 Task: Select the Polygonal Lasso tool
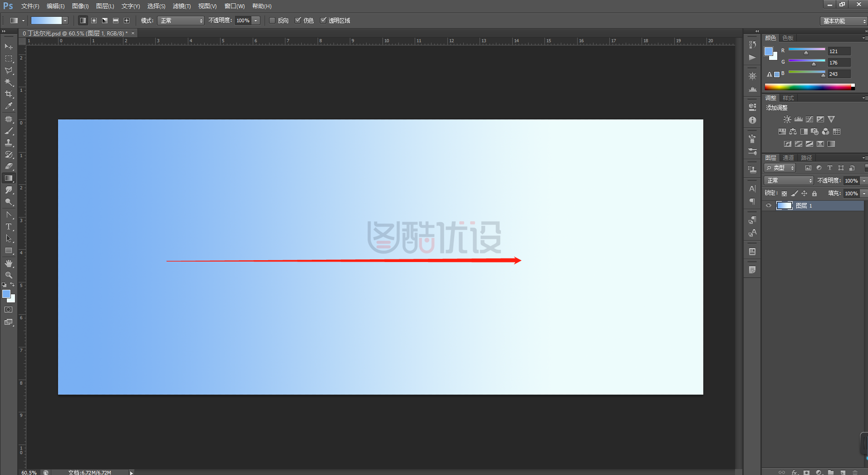(9, 70)
